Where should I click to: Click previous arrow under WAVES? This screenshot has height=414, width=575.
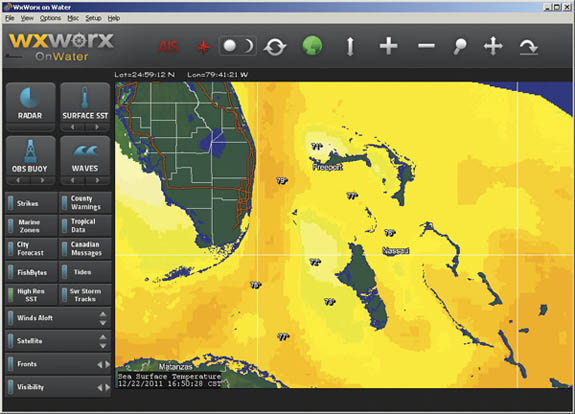73,180
